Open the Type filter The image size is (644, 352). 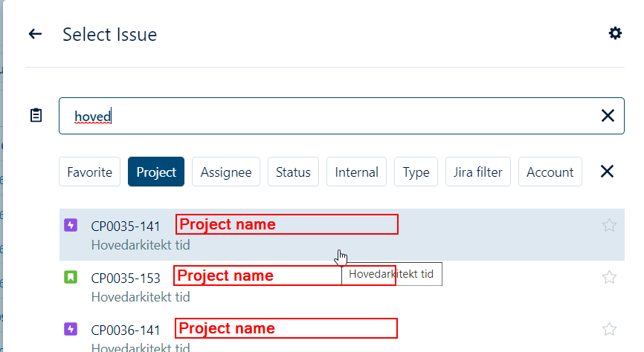[416, 172]
